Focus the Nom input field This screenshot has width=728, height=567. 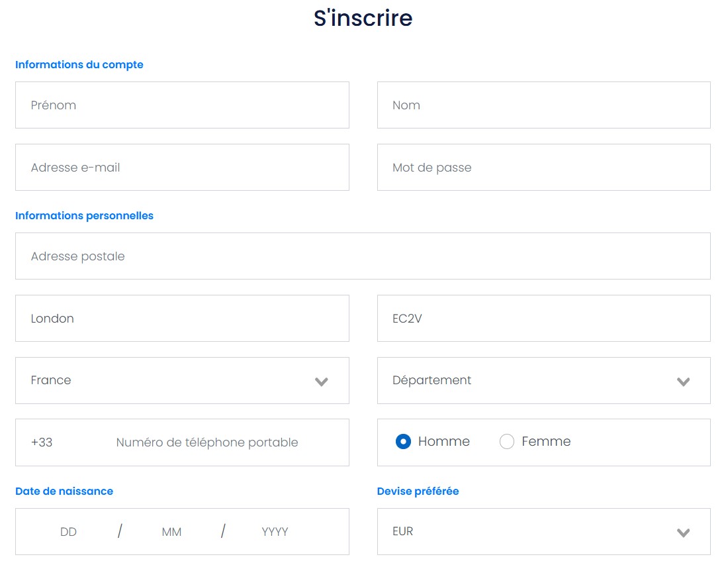coord(543,105)
